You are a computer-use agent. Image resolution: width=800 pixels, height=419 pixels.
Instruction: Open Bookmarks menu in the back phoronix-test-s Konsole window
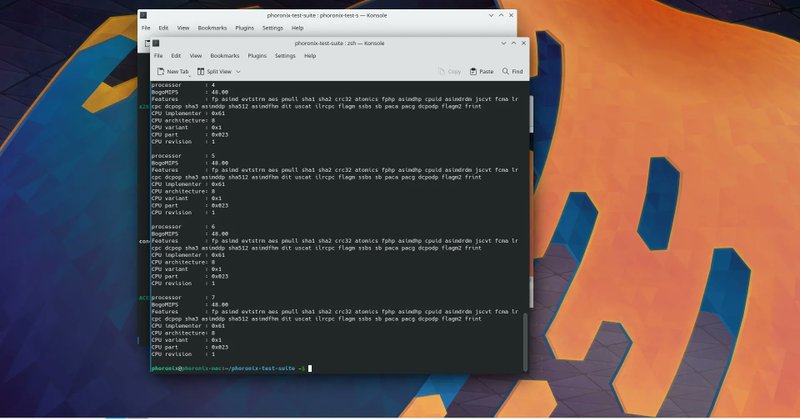pyautogui.click(x=212, y=28)
